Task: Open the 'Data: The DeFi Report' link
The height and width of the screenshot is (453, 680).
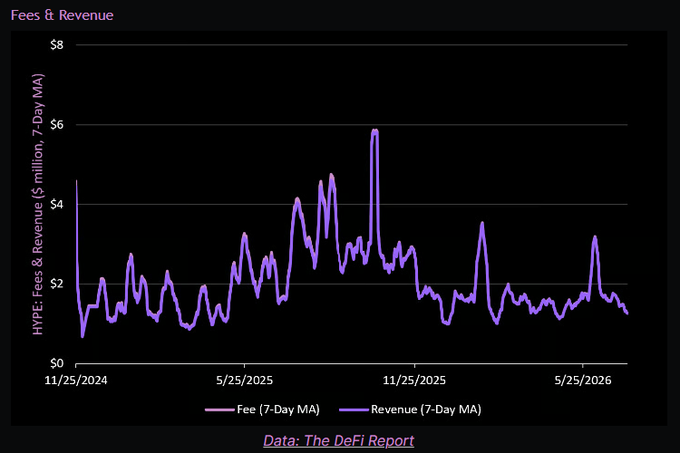Action: (338, 441)
